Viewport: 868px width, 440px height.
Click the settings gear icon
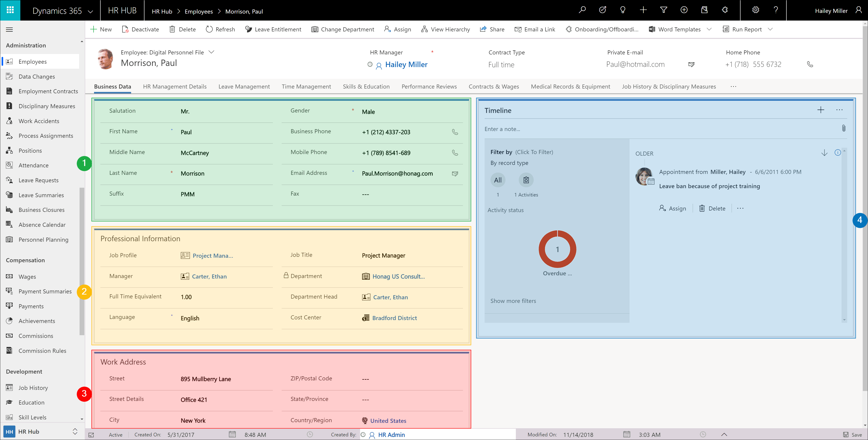756,10
